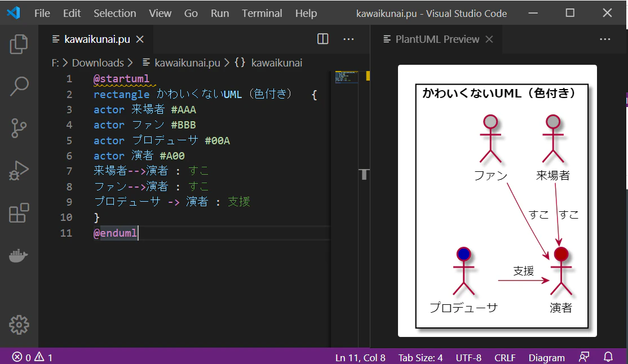Open the File menu
The image size is (628, 364).
coord(42,13)
